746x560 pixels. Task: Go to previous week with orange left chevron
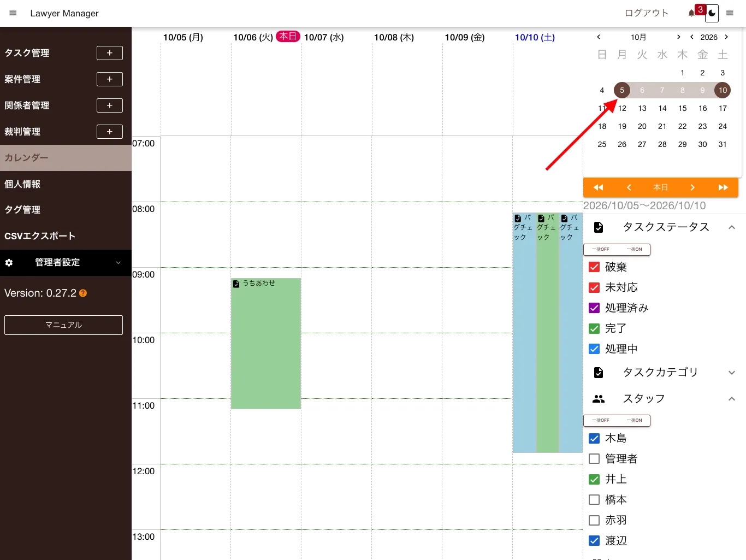tap(629, 187)
